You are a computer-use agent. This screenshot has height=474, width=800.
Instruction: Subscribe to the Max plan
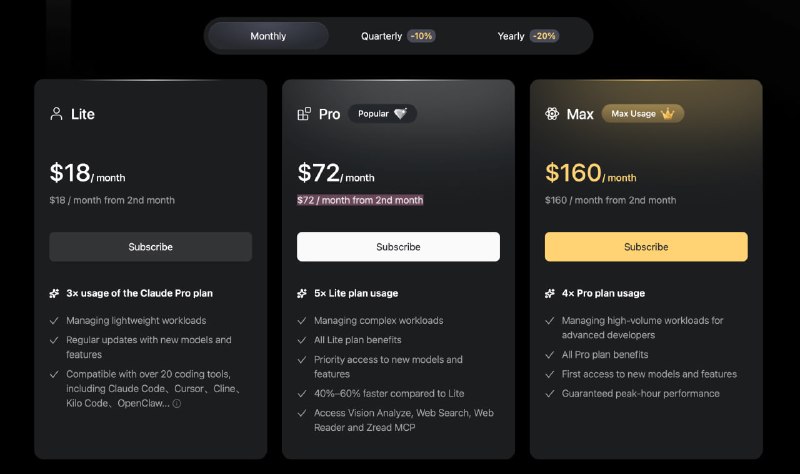[646, 247]
